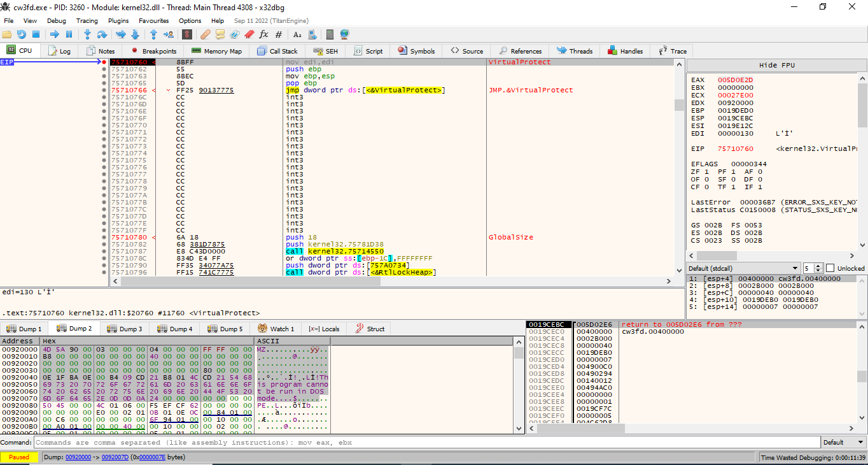This screenshot has width=868, height=465.
Task: Click the Hide FPU button
Action: pos(776,65)
